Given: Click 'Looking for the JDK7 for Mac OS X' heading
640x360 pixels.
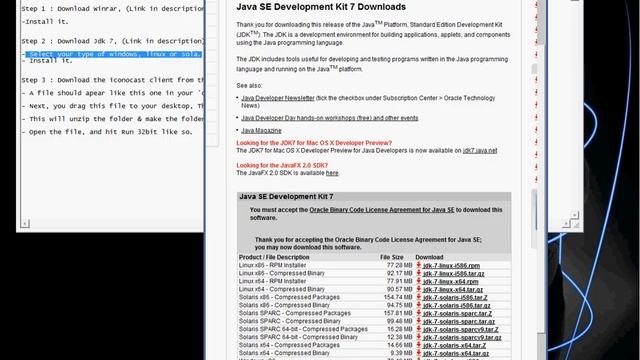Looking at the screenshot, I should [x=314, y=143].
